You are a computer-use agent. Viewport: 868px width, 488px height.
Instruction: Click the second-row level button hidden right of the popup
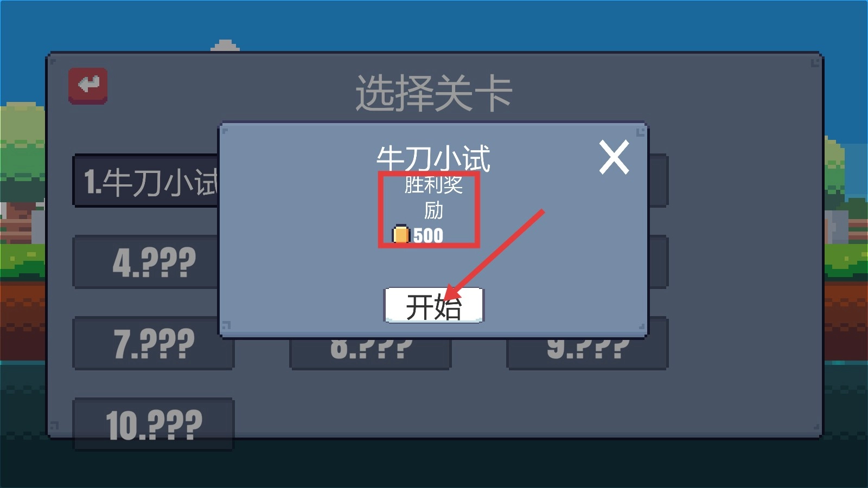click(659, 262)
